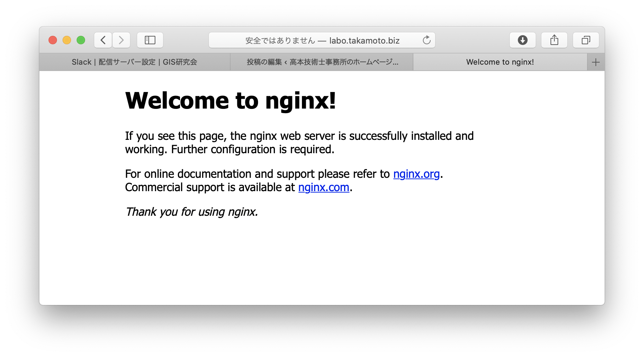Reload the labo.takamoto.biz page
Viewport: 644px width, 357px height.
click(426, 40)
